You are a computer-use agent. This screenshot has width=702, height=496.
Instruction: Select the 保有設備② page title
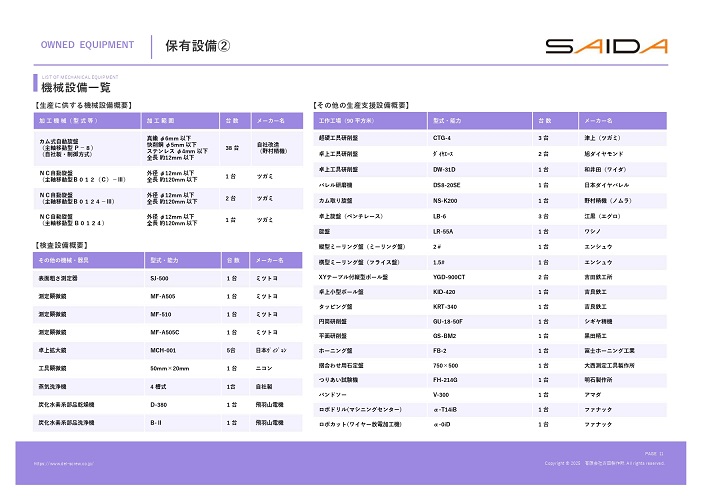(x=197, y=46)
